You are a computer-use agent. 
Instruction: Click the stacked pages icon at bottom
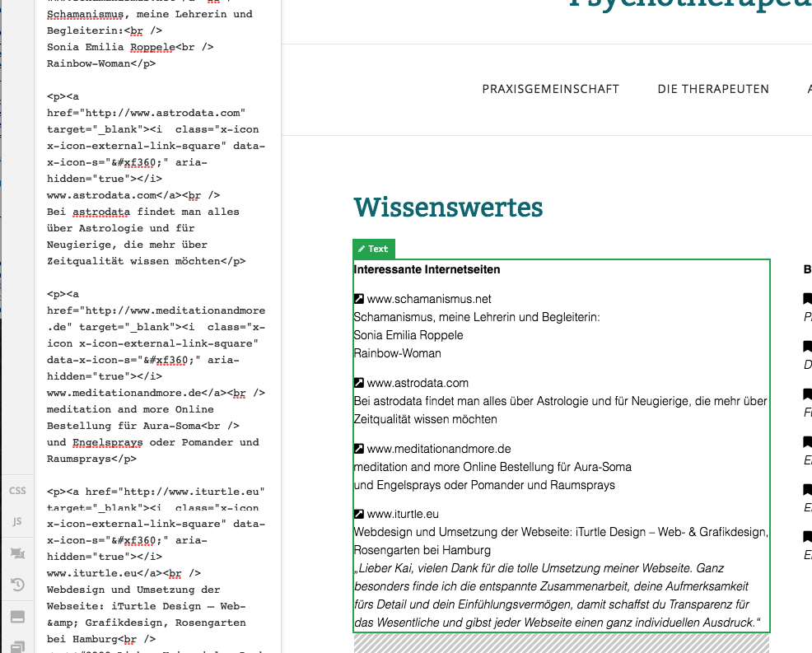[17, 646]
